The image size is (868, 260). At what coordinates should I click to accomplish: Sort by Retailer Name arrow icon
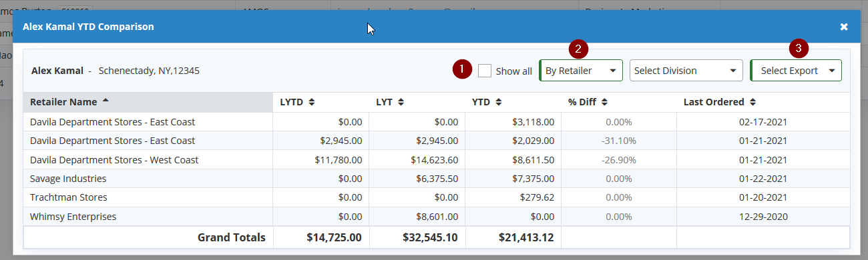tap(106, 101)
